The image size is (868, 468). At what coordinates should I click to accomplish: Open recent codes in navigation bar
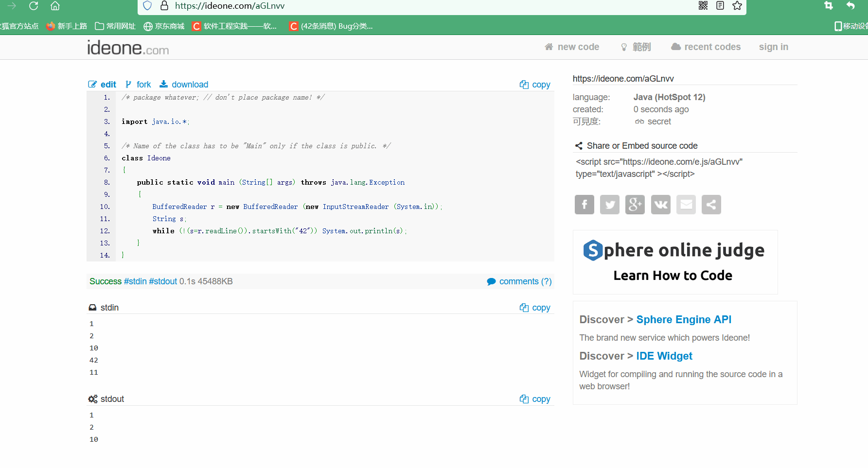706,47
